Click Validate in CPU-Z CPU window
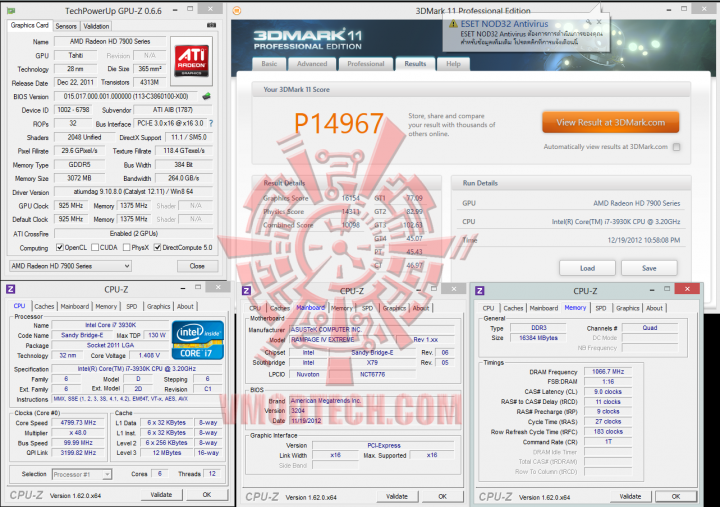Viewport: 720px width, 507px height. [x=161, y=495]
